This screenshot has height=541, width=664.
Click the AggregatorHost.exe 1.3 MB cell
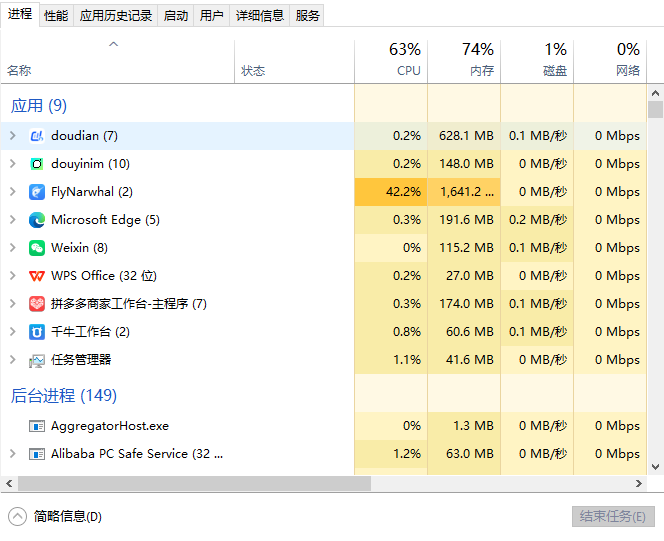[x=464, y=426]
